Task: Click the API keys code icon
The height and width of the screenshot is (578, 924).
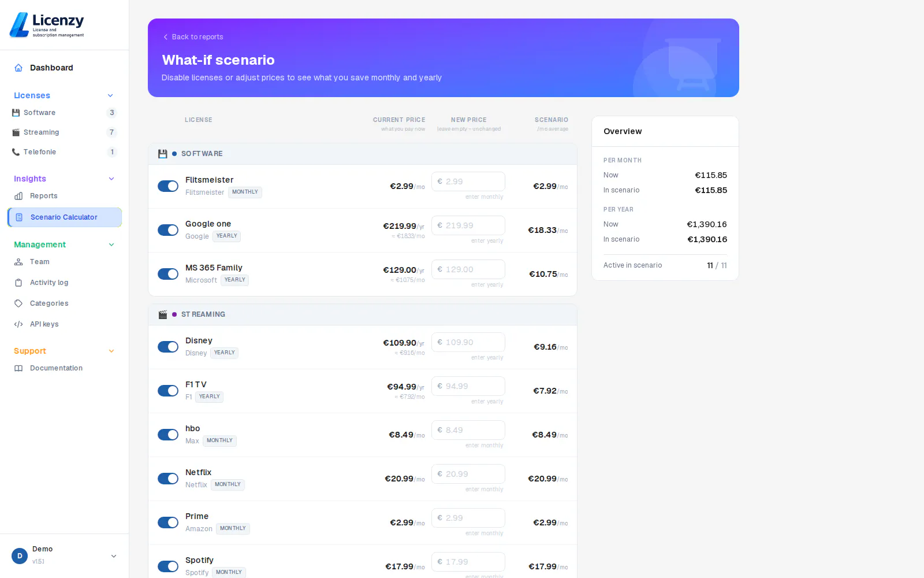Action: pyautogui.click(x=18, y=324)
